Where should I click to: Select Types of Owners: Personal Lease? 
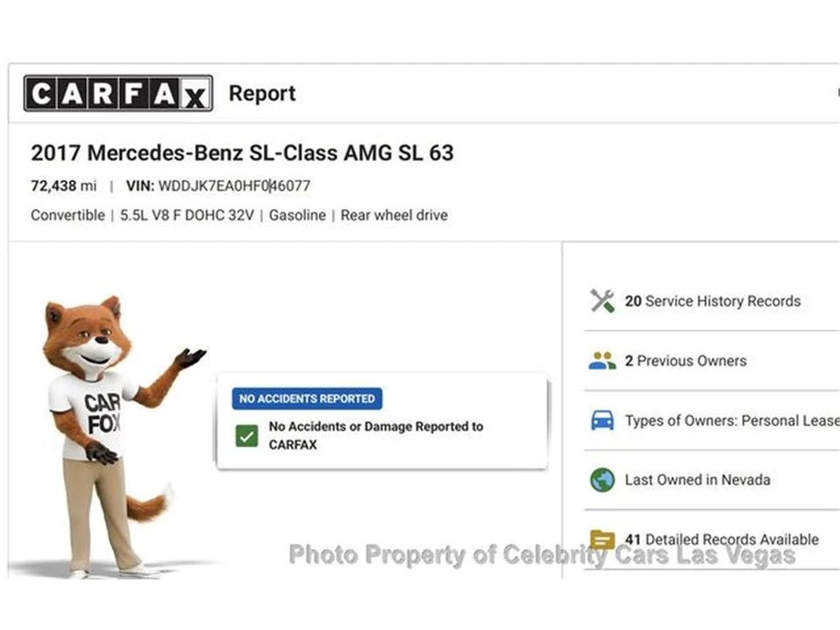click(731, 421)
